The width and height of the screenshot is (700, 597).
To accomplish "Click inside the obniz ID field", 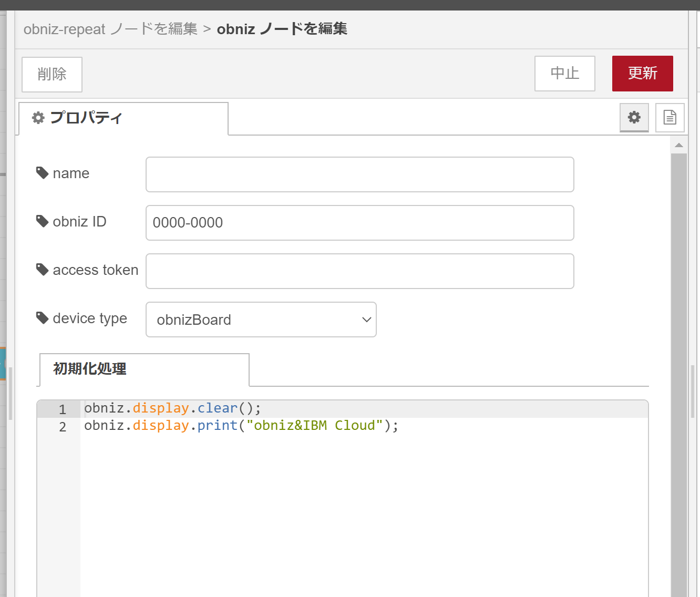I will (x=359, y=223).
